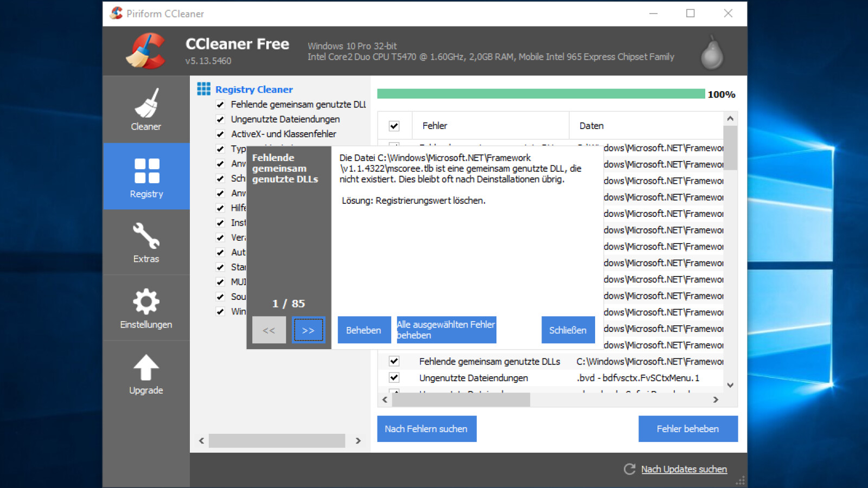
Task: Click the results list scroll down arrow
Action: pos(730,385)
